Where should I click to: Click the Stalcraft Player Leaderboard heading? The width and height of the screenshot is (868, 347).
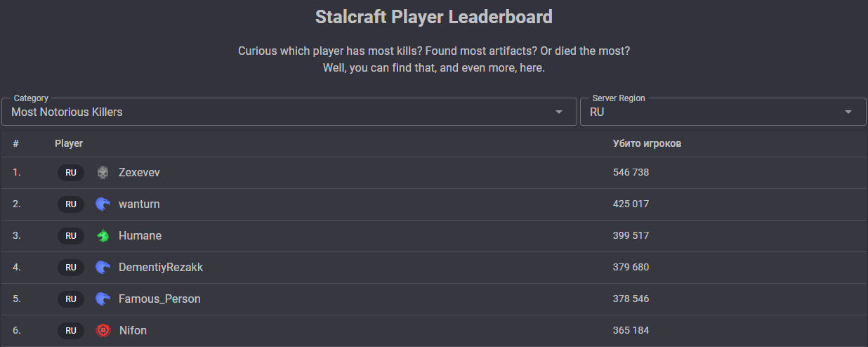click(x=434, y=17)
